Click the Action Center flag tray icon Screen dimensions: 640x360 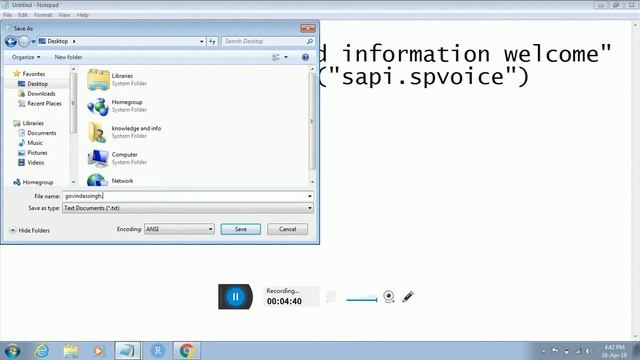[x=555, y=351]
